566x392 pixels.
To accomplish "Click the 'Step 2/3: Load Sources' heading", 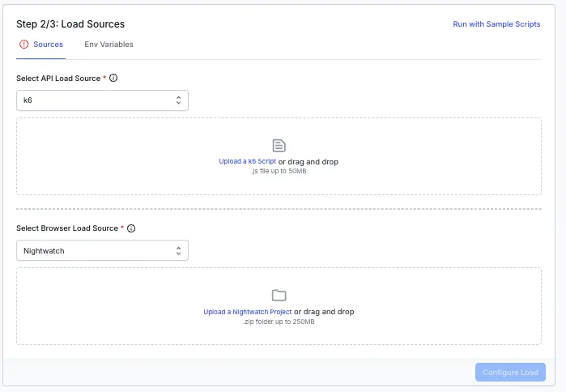I will point(70,24).
